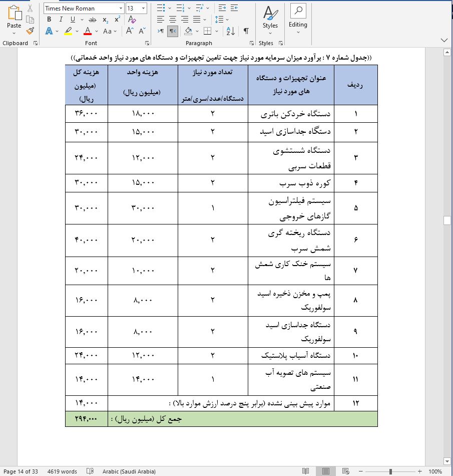Open the font size dropdown
The width and height of the screenshot is (453, 476).
143,7
